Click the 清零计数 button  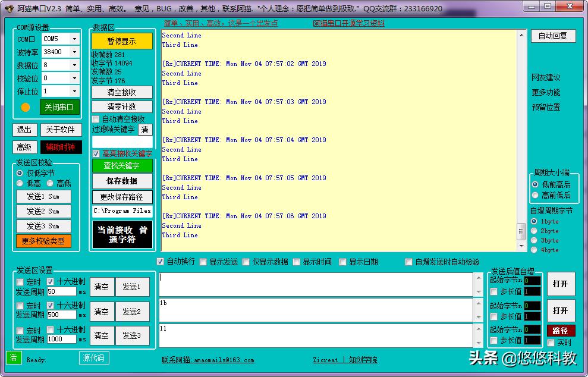pos(122,106)
